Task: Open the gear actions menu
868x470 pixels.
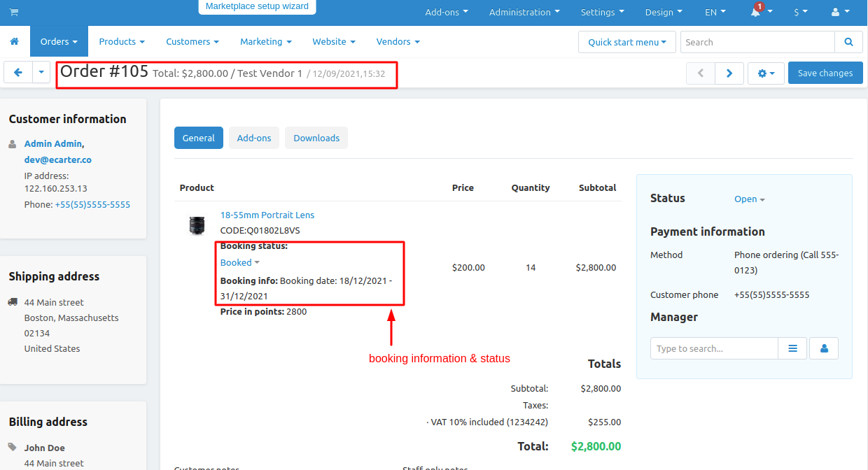Action: click(766, 73)
